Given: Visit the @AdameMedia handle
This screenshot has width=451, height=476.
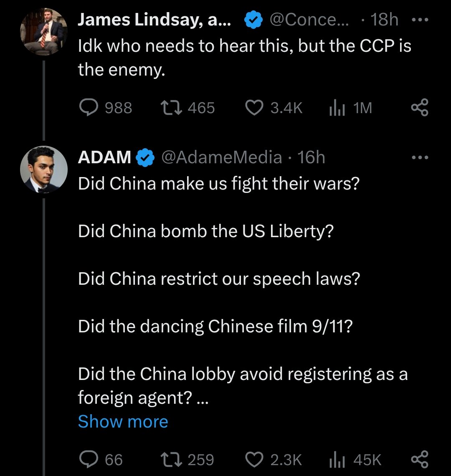Looking at the screenshot, I should tap(221, 157).
